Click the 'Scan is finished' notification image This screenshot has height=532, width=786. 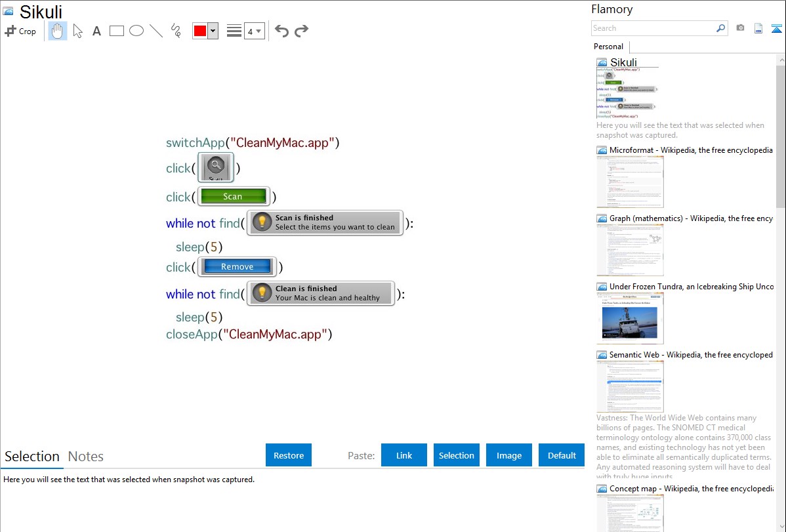click(325, 222)
